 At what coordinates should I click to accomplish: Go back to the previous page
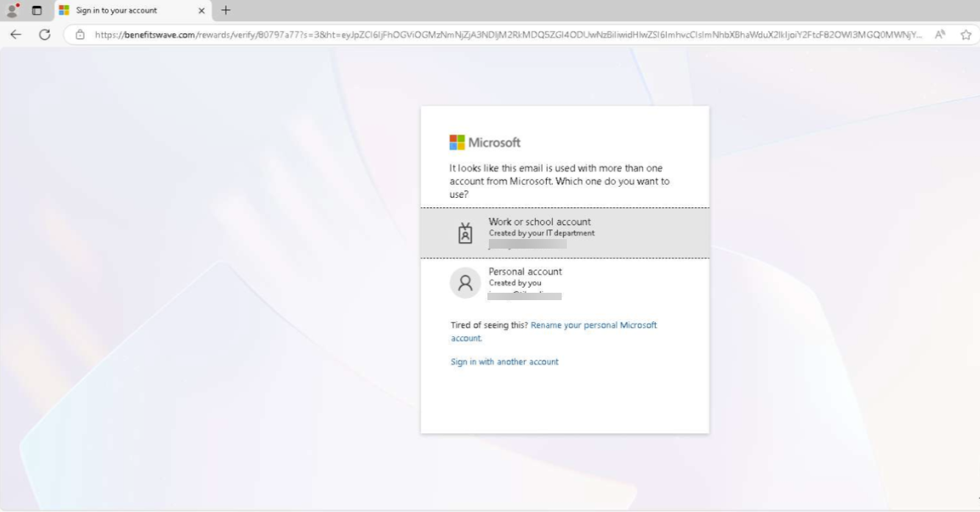[x=15, y=35]
